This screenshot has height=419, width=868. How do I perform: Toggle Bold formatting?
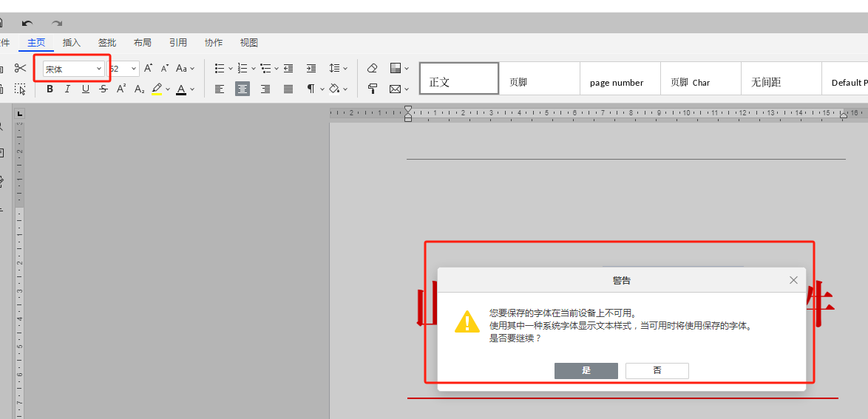tap(50, 89)
